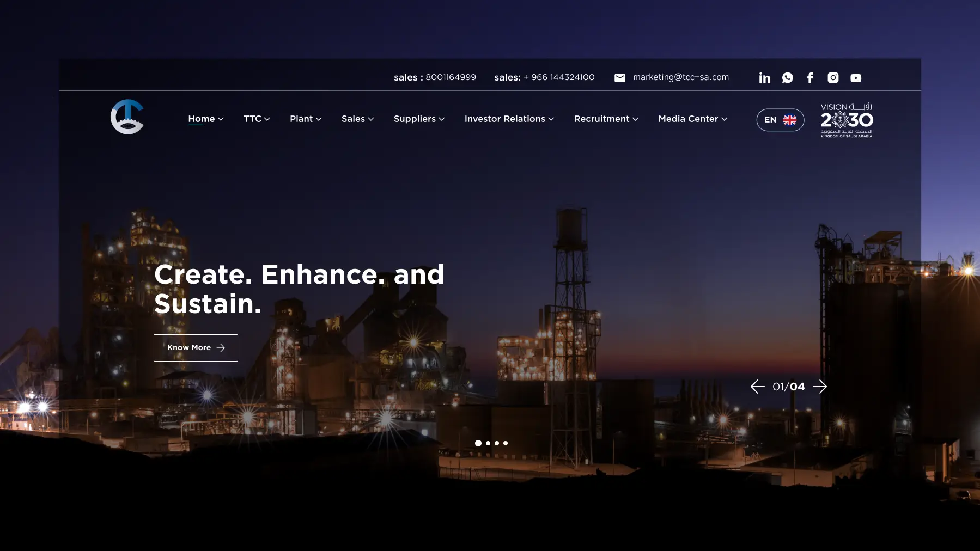Open the YouTube channel icon
This screenshot has width=980, height=551.
pos(856,77)
